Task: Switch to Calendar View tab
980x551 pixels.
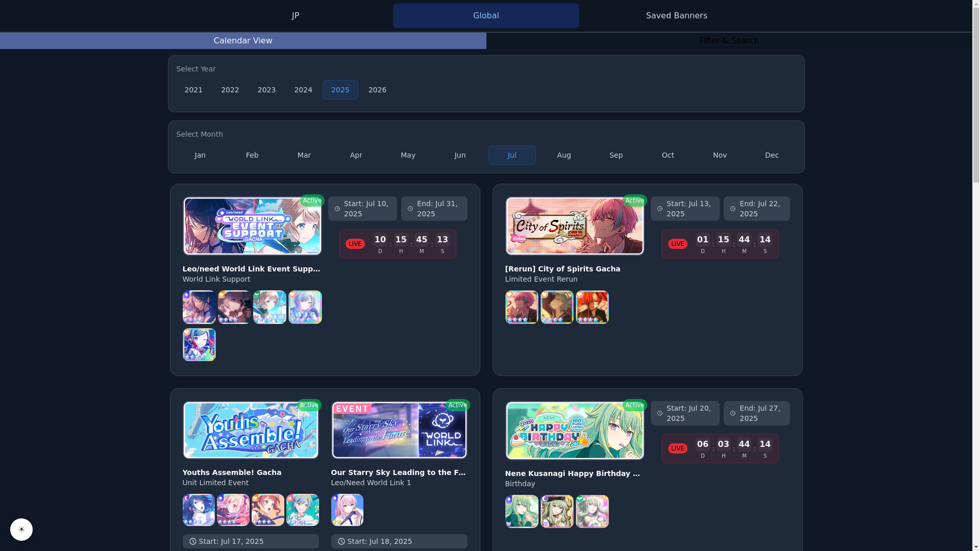Action: (243, 41)
